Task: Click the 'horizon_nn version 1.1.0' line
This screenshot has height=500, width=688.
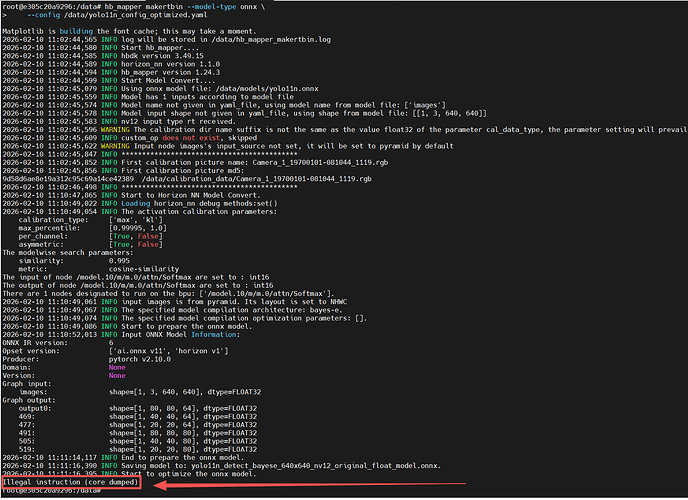Action: (111, 64)
